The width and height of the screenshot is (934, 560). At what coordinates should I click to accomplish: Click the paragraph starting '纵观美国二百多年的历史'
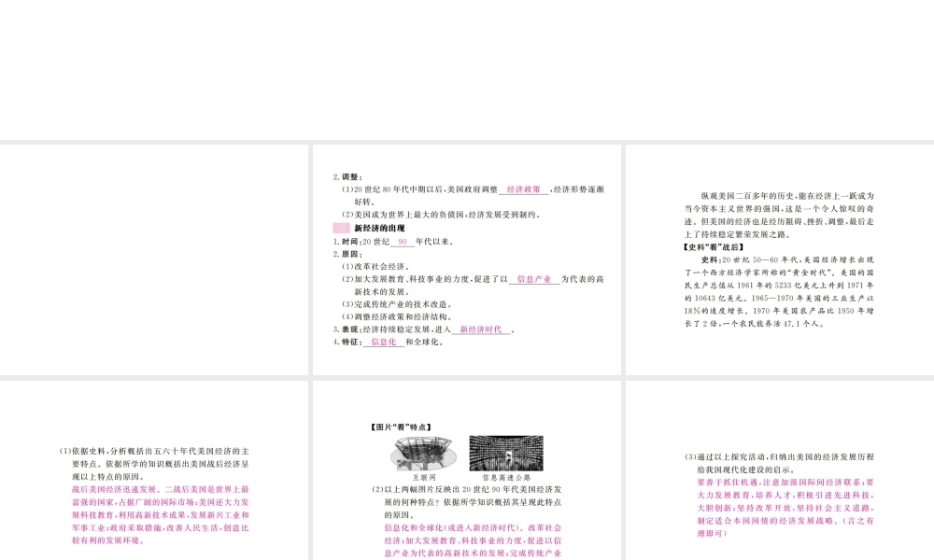tap(779, 215)
